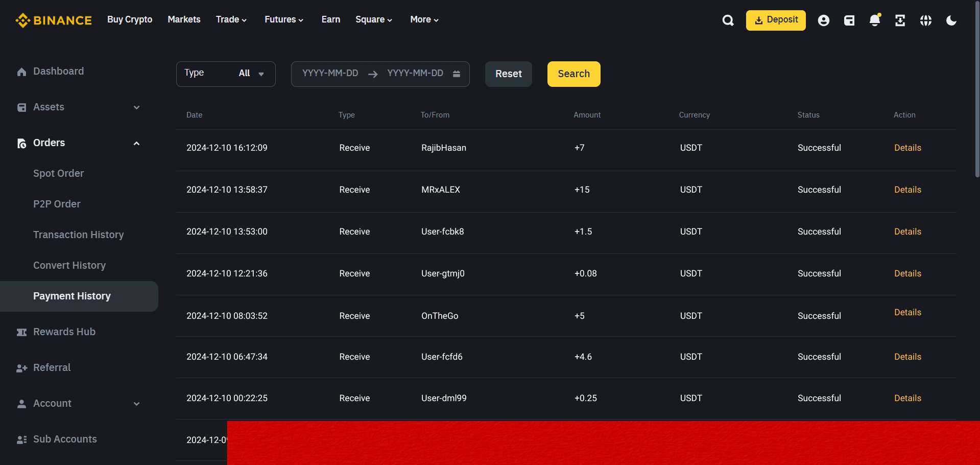Open the Markets page

(184, 19)
